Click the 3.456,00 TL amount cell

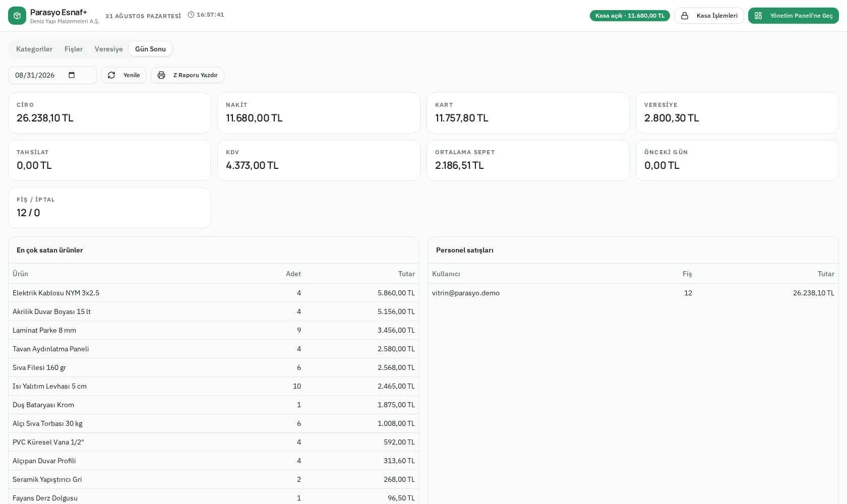point(396,330)
